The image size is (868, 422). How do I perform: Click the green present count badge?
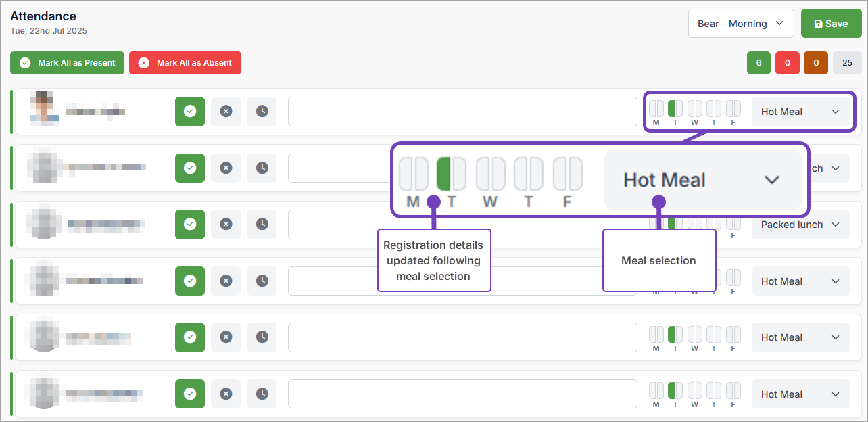click(x=758, y=63)
